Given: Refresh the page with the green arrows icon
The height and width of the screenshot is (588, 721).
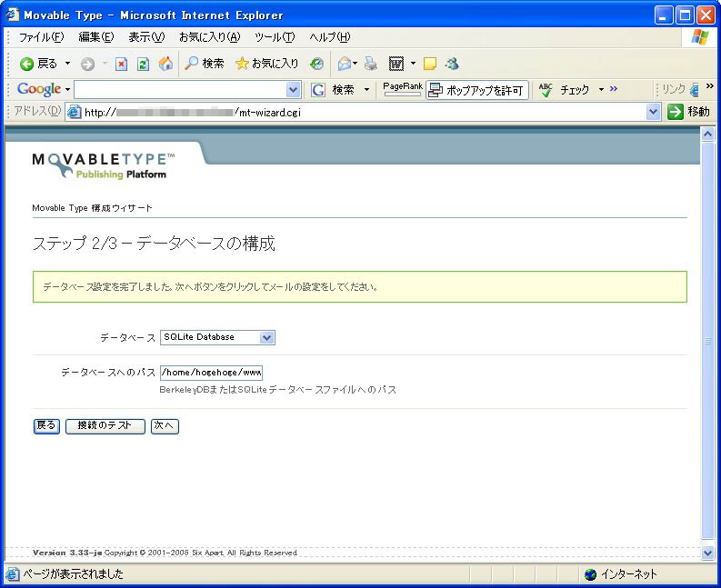Looking at the screenshot, I should click(143, 64).
